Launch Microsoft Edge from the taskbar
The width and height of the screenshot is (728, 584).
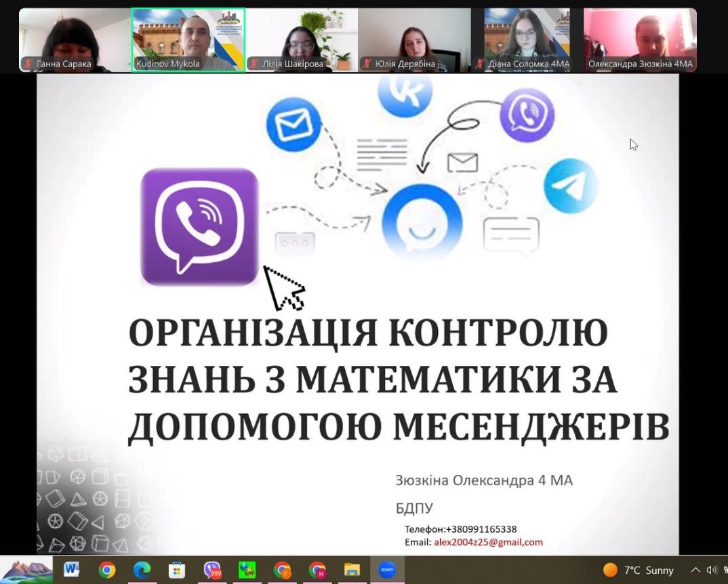click(142, 570)
